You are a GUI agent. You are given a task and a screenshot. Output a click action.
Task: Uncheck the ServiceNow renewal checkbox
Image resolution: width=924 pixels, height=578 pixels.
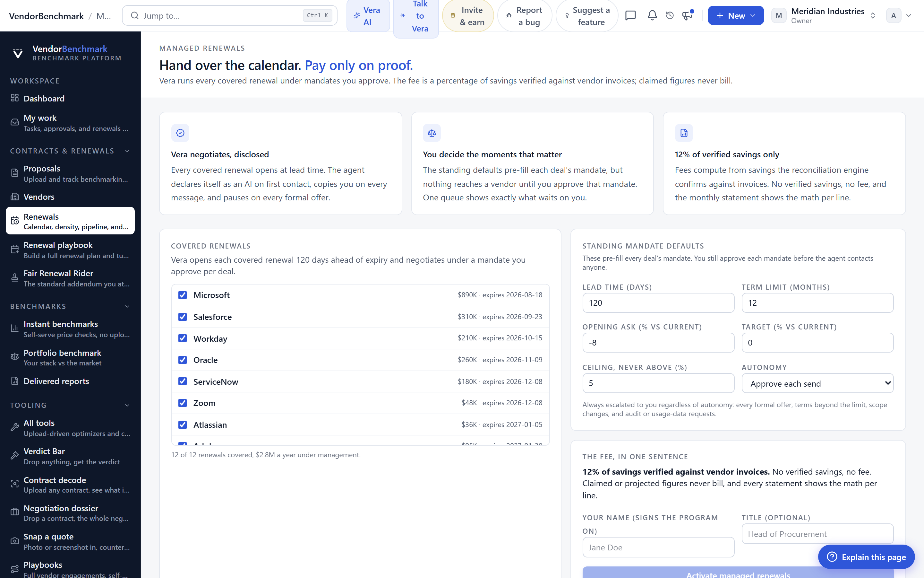pyautogui.click(x=183, y=381)
